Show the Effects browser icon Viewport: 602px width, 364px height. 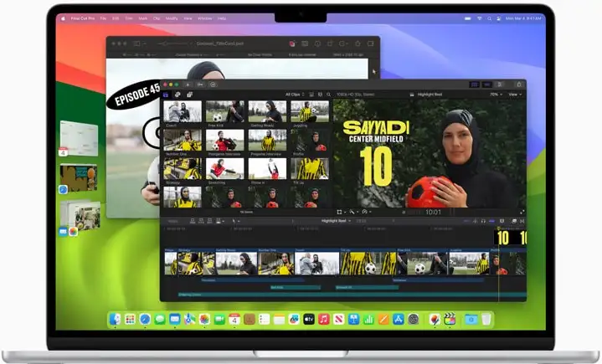514,221
